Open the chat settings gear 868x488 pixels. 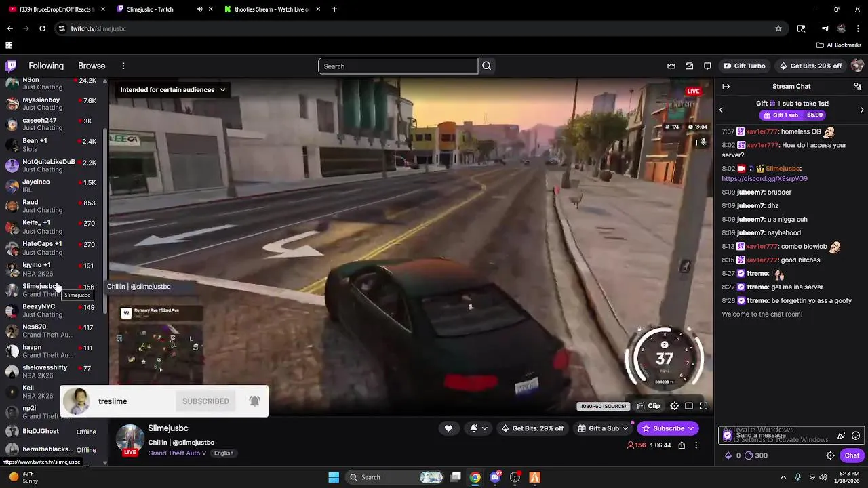[830, 455]
